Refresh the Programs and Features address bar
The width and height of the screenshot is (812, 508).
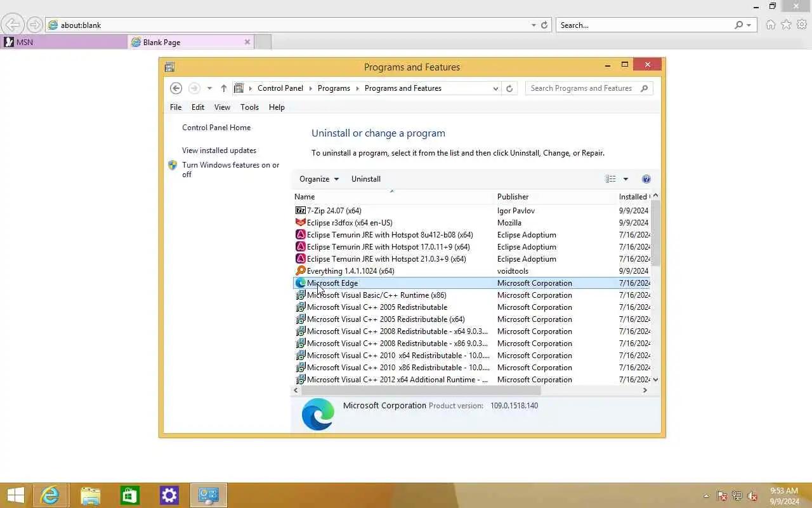[x=509, y=88]
